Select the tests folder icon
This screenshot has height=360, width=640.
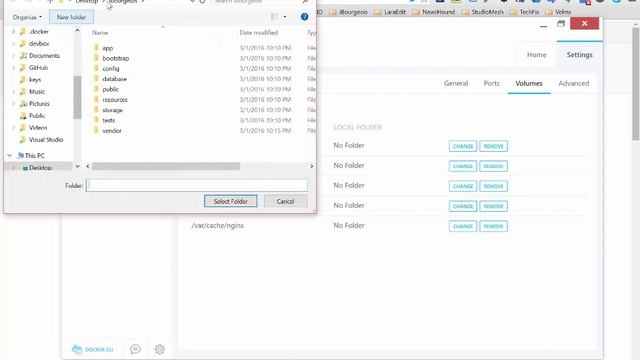(x=96, y=120)
